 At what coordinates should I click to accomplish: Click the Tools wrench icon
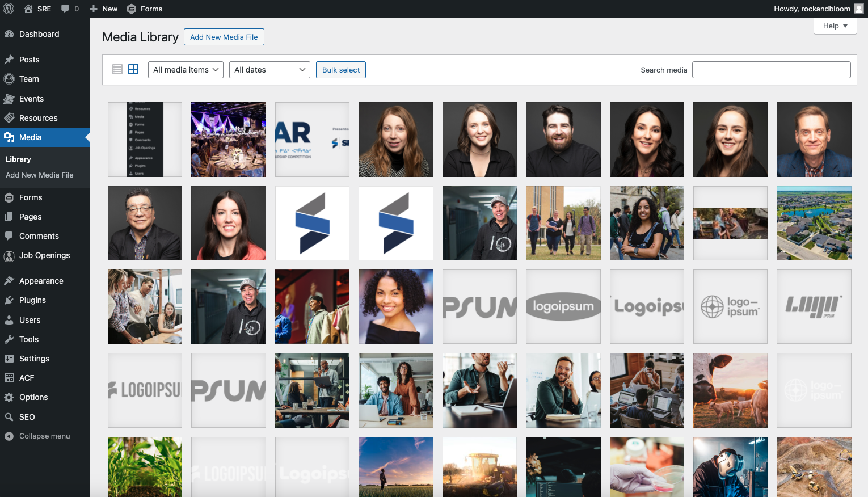coord(9,339)
